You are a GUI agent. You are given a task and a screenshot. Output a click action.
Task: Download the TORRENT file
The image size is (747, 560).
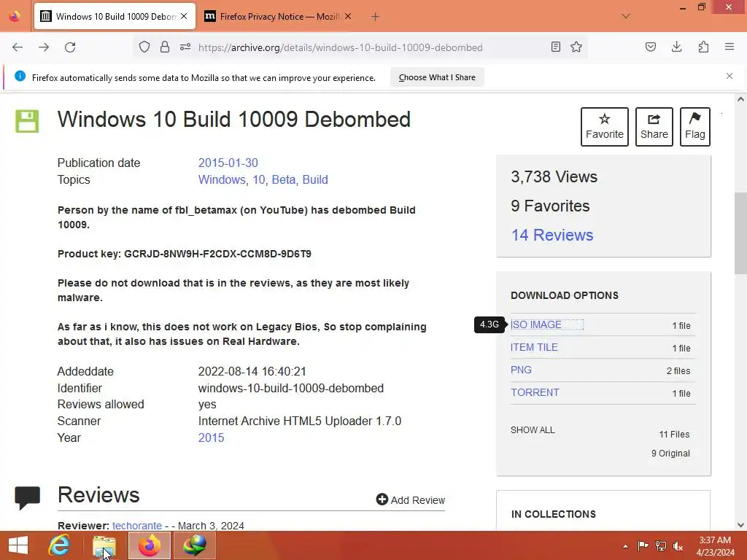pos(535,392)
